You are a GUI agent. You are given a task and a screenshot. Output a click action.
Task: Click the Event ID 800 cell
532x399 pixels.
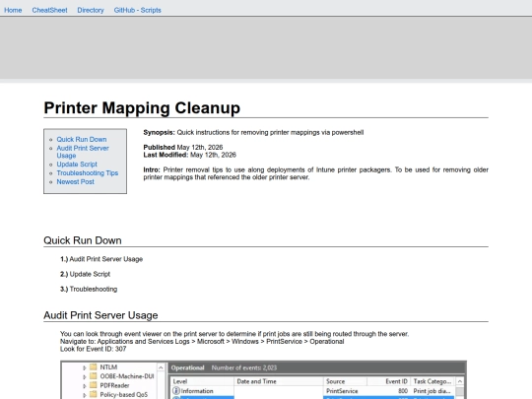coord(403,391)
